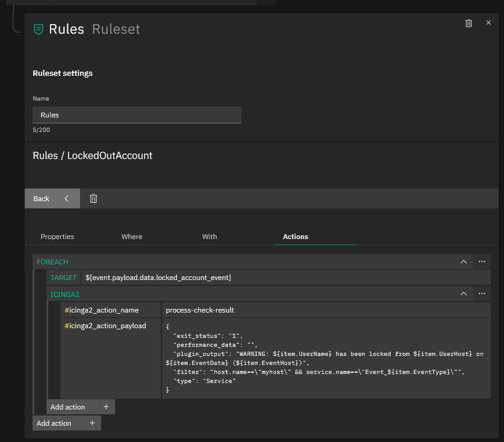Delete the ruleset with the top-right trash icon
This screenshot has height=442, width=504.
(468, 23)
